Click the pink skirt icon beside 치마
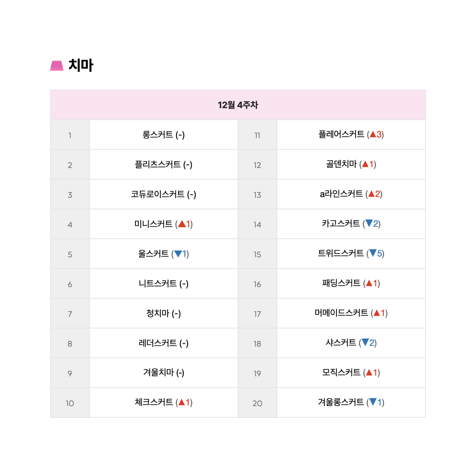The image size is (476, 476). [57, 66]
